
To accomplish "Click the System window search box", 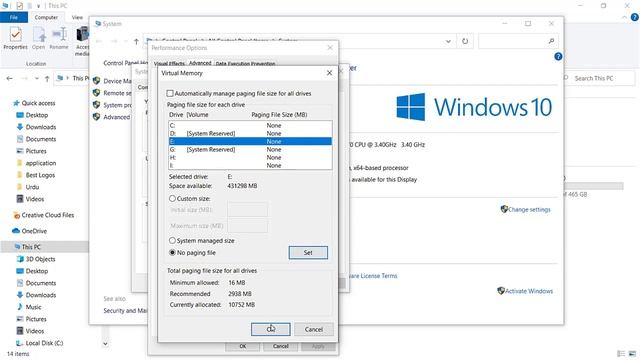I will pos(517,41).
